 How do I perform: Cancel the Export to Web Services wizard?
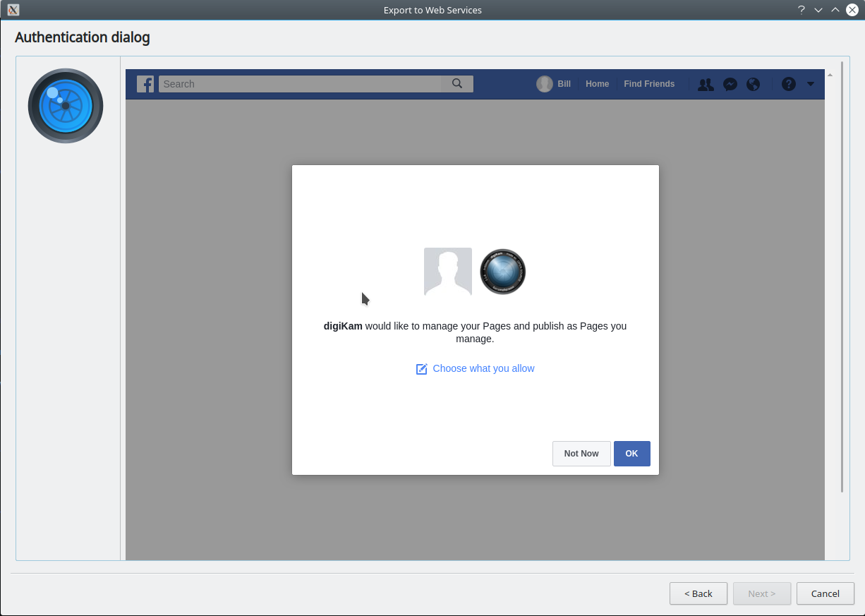(825, 593)
